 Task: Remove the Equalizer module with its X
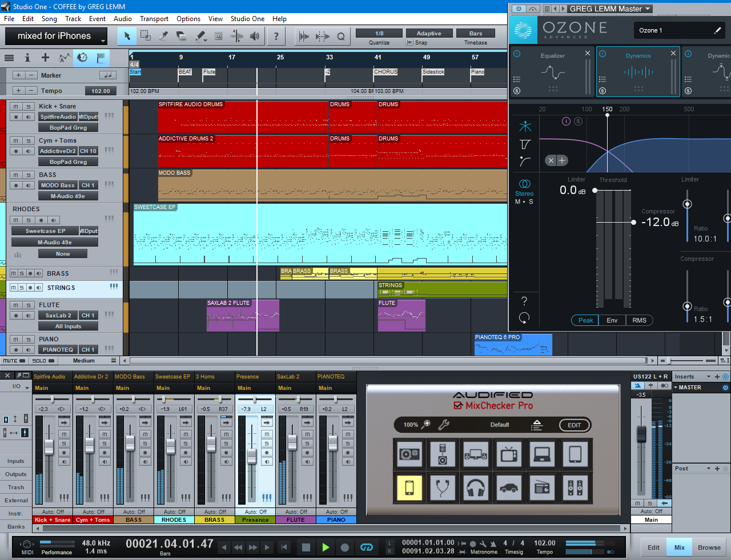tap(588, 53)
